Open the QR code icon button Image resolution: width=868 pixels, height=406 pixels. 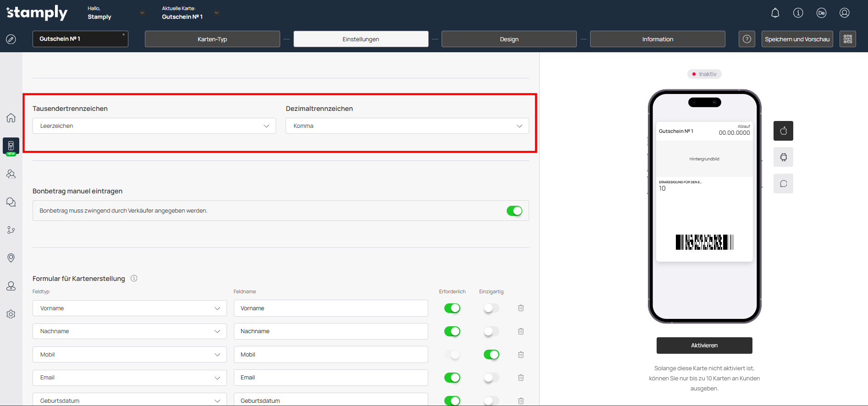coord(847,39)
